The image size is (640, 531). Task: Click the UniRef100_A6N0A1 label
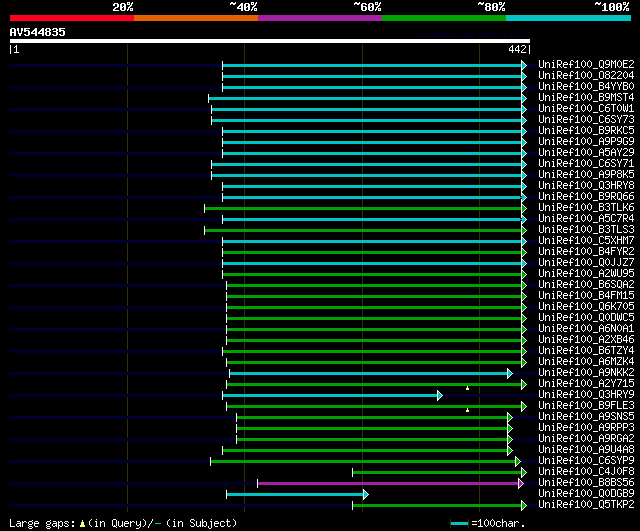tap(586, 329)
